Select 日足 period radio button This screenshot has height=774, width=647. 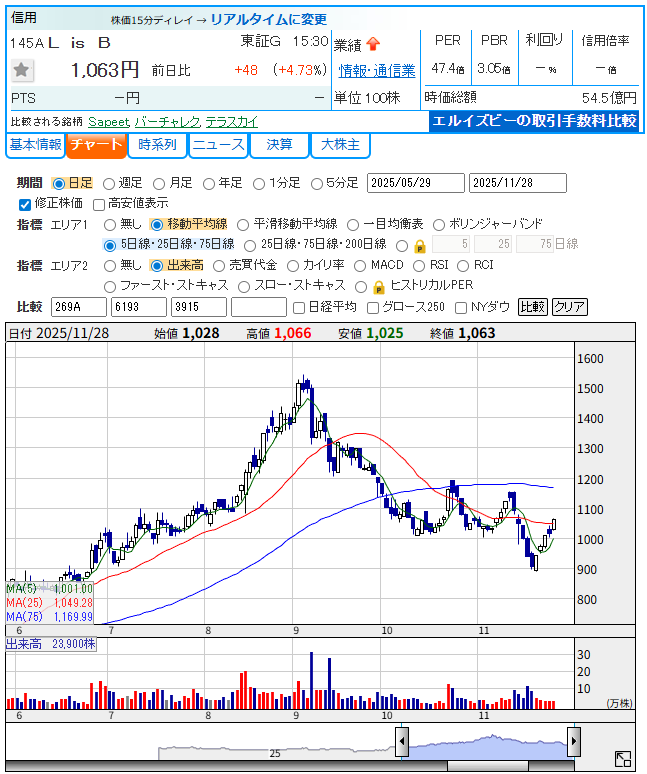click(59, 184)
